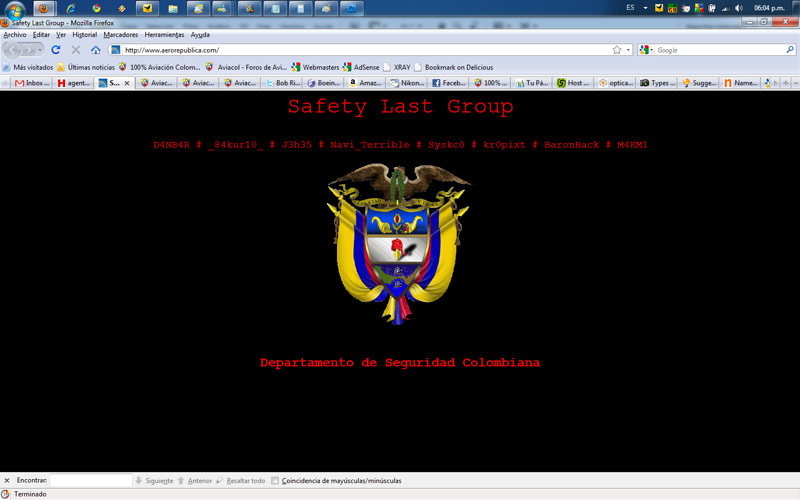This screenshot has height=500, width=800.
Task: Switch to the Faceb... tab
Action: click(448, 83)
